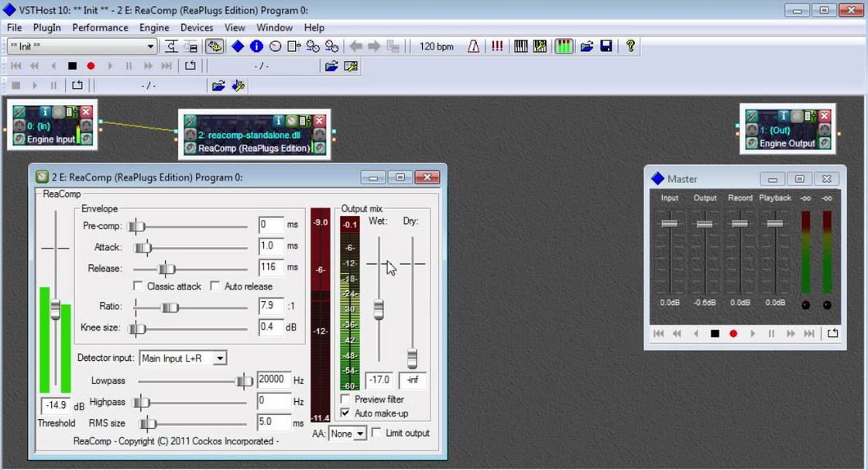This screenshot has height=470, width=868.
Task: Click the floppy disk save icon
Action: point(606,46)
